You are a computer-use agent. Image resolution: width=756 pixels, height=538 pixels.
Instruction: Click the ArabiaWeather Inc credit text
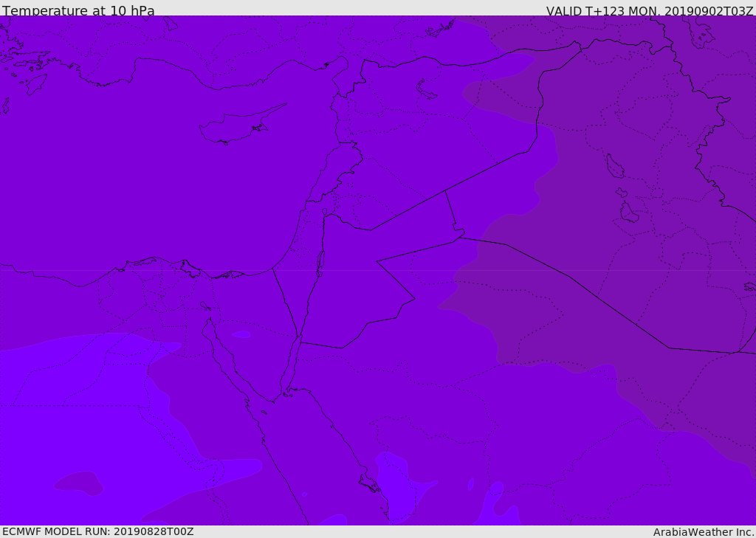pyautogui.click(x=704, y=532)
